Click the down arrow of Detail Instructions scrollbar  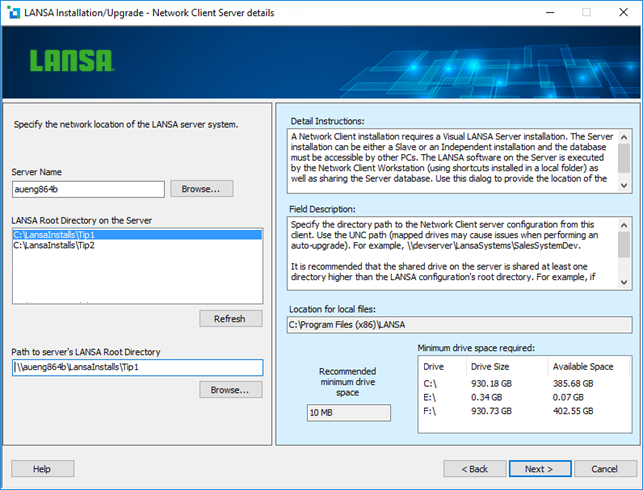pos(624,184)
